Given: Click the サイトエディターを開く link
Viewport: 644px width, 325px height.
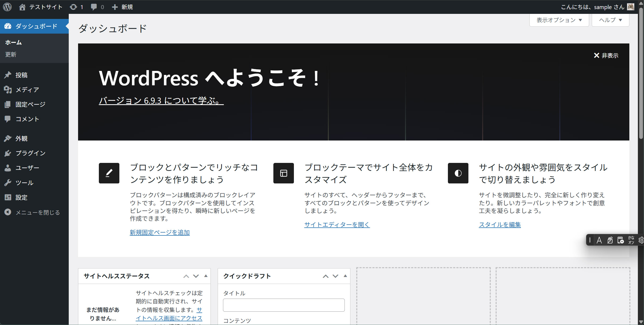Looking at the screenshot, I should 337,225.
